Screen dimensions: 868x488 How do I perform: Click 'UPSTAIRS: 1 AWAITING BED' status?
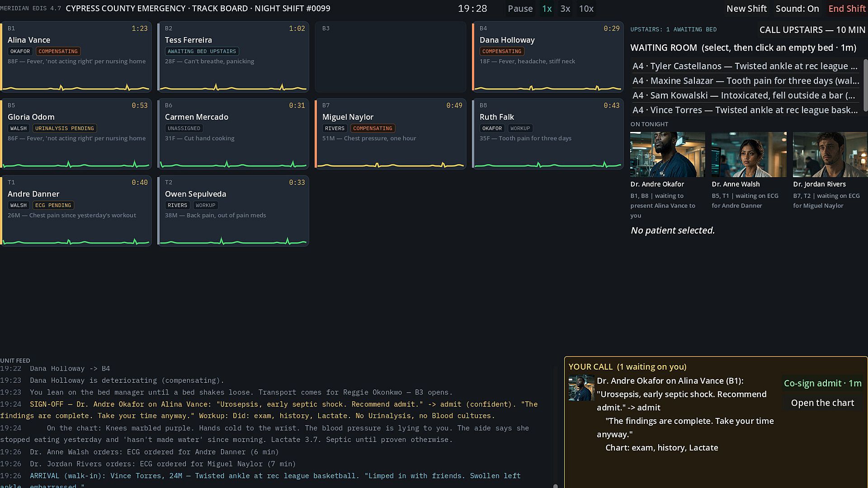click(x=673, y=29)
